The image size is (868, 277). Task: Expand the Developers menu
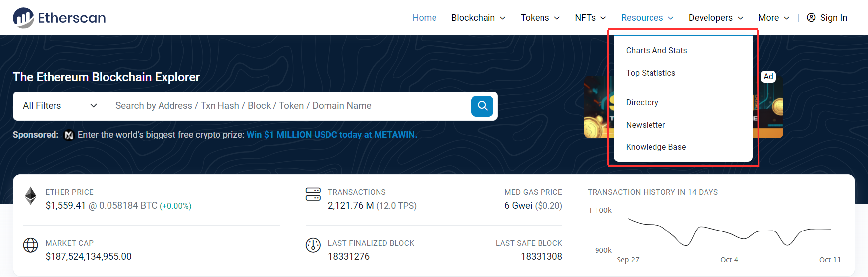pyautogui.click(x=716, y=18)
